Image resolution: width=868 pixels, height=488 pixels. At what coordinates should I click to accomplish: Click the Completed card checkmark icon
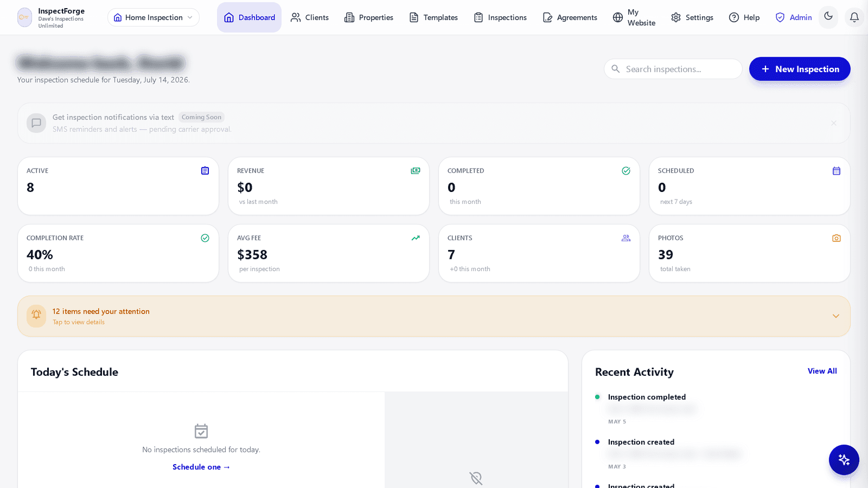coord(626,171)
